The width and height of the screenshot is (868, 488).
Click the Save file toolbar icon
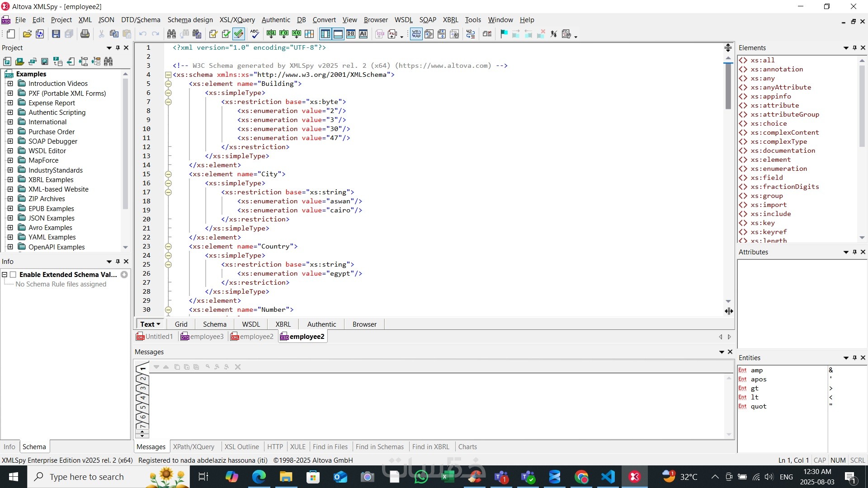[56, 34]
